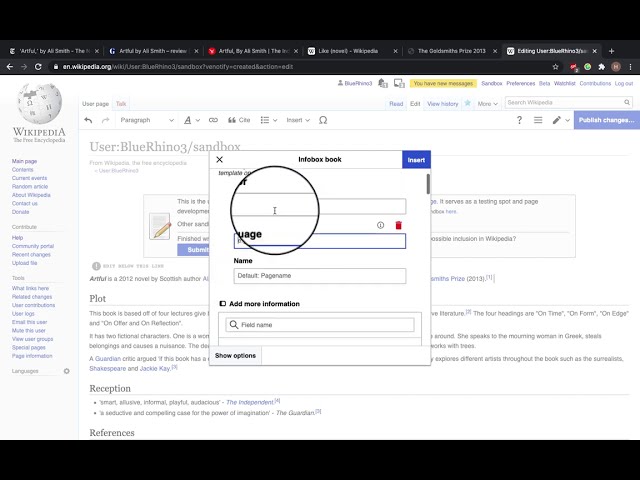Open the special character omega tool

click(323, 120)
